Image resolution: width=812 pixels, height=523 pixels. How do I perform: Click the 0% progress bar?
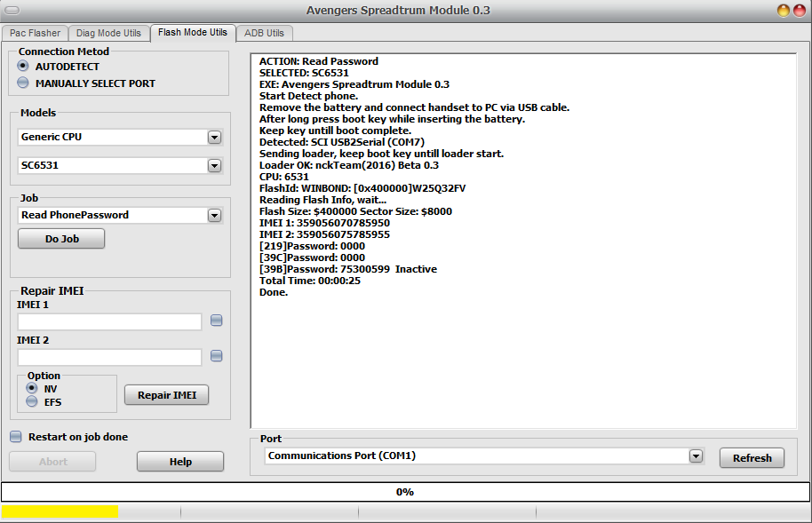tap(405, 492)
